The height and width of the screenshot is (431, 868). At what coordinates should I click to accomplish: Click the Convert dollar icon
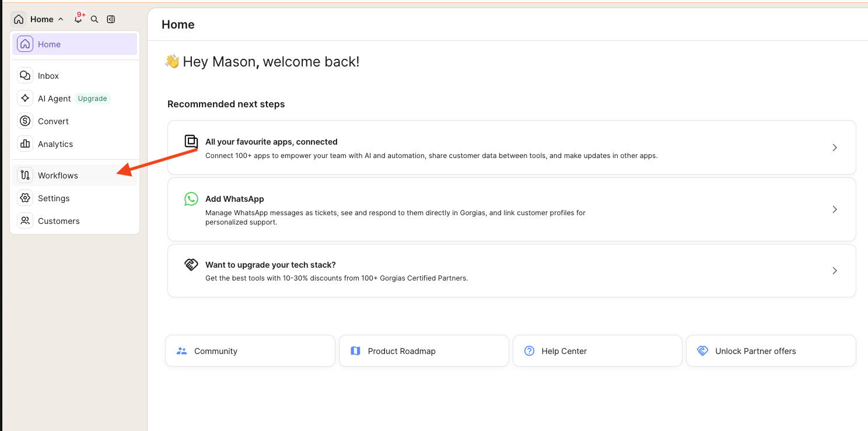(x=25, y=121)
